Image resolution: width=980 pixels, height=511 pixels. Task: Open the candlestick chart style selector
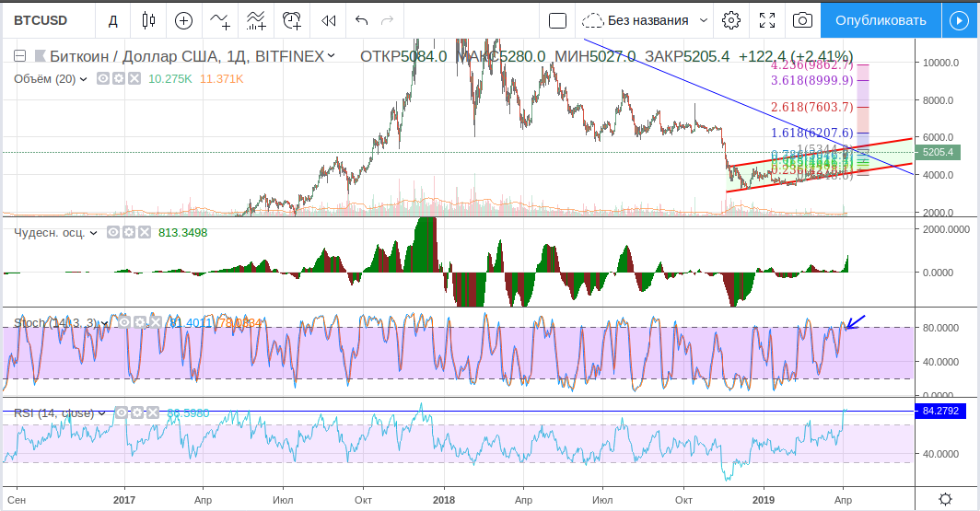tap(148, 19)
